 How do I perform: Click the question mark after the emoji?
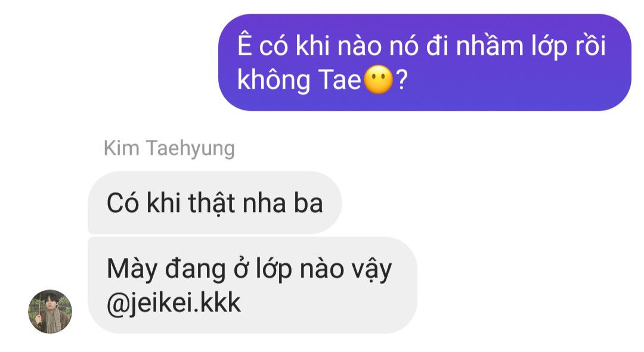[x=401, y=80]
